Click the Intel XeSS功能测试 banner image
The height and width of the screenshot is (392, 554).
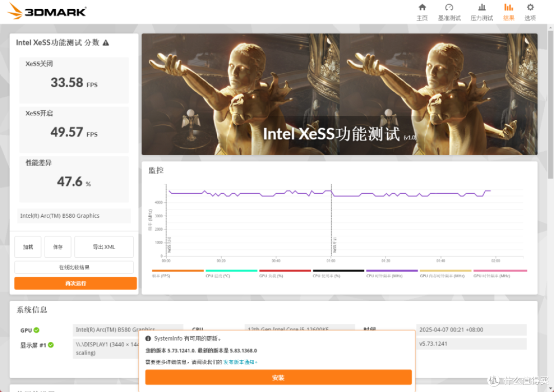click(340, 94)
